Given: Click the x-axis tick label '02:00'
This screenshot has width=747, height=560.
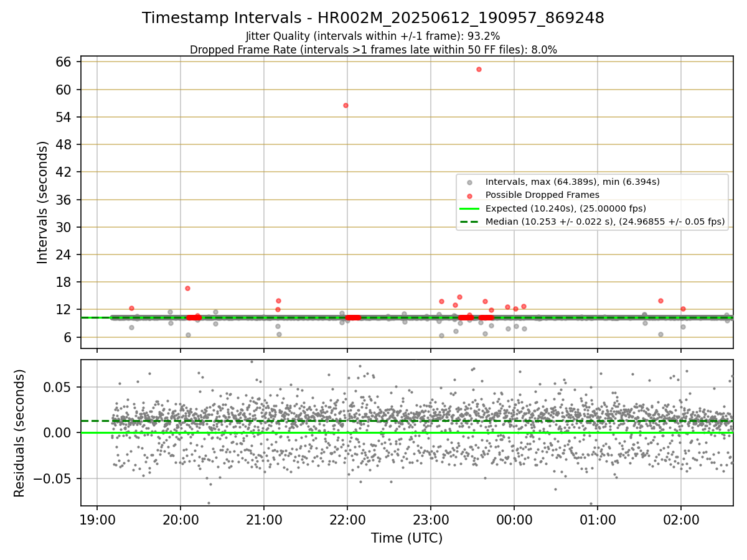Looking at the screenshot, I should 681,521.
